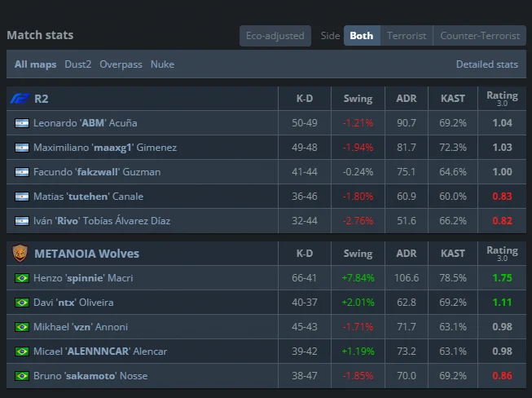
Task: Open the Detailed stats link
Action: click(x=487, y=64)
